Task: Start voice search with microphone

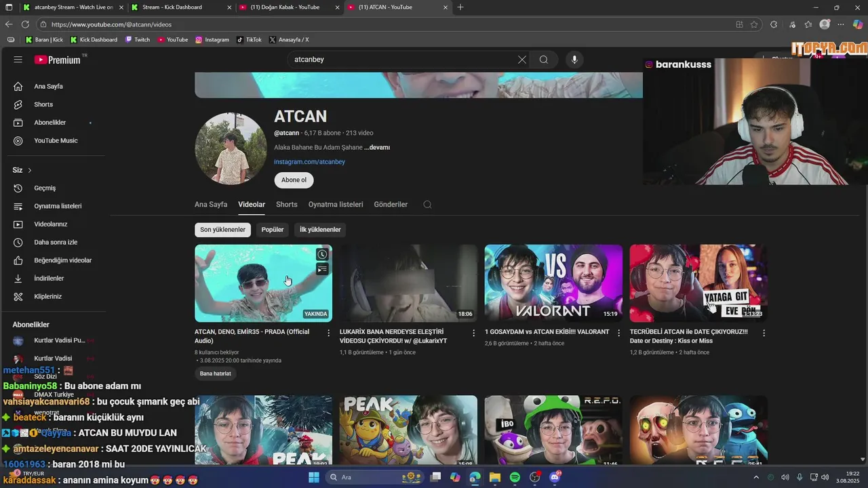Action: [x=574, y=60]
